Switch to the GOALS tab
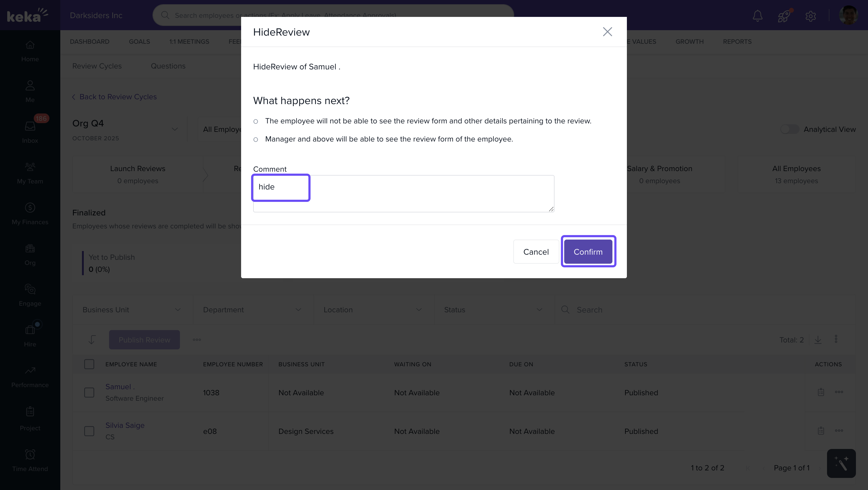The image size is (868, 490). (x=139, y=41)
